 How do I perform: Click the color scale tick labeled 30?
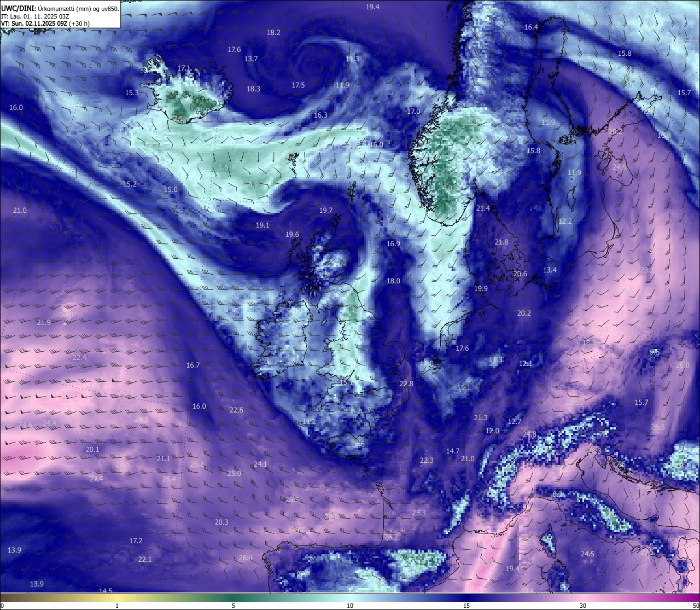click(x=583, y=606)
